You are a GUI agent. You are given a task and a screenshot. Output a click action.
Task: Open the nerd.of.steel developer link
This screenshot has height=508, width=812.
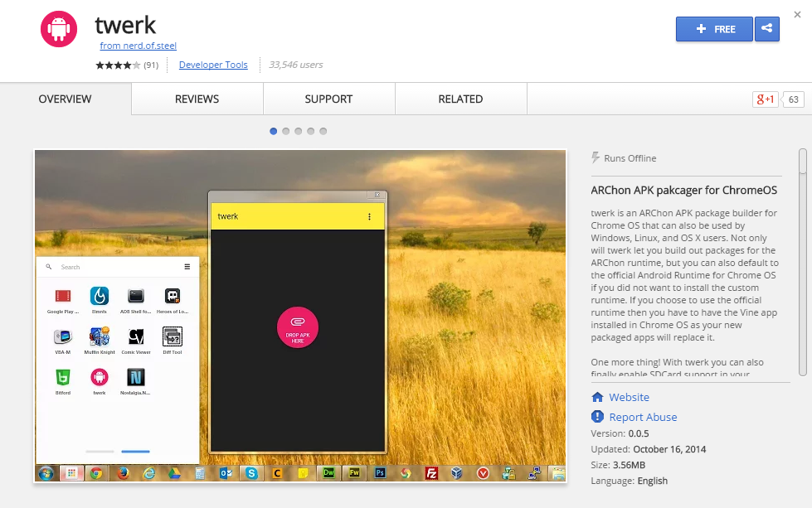pyautogui.click(x=138, y=46)
